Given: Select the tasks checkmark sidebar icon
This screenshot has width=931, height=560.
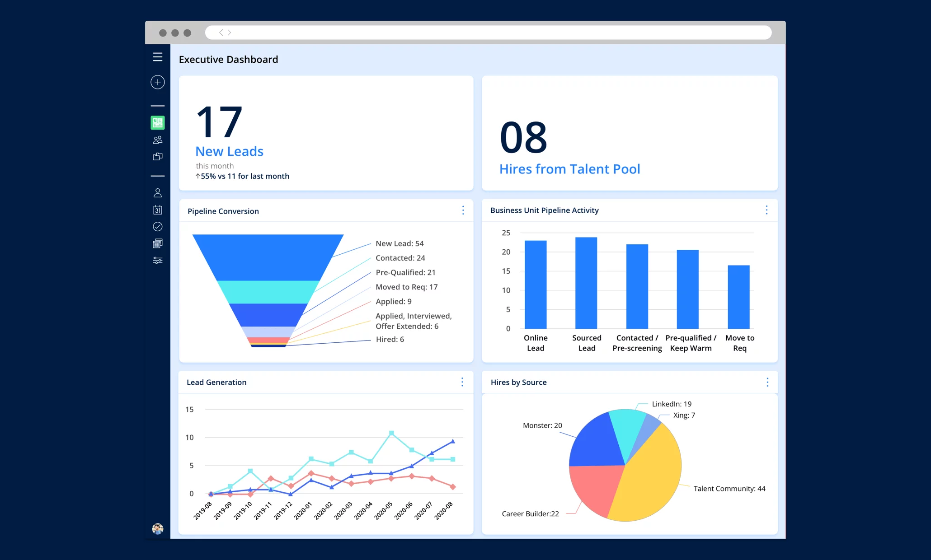Looking at the screenshot, I should coord(157,227).
